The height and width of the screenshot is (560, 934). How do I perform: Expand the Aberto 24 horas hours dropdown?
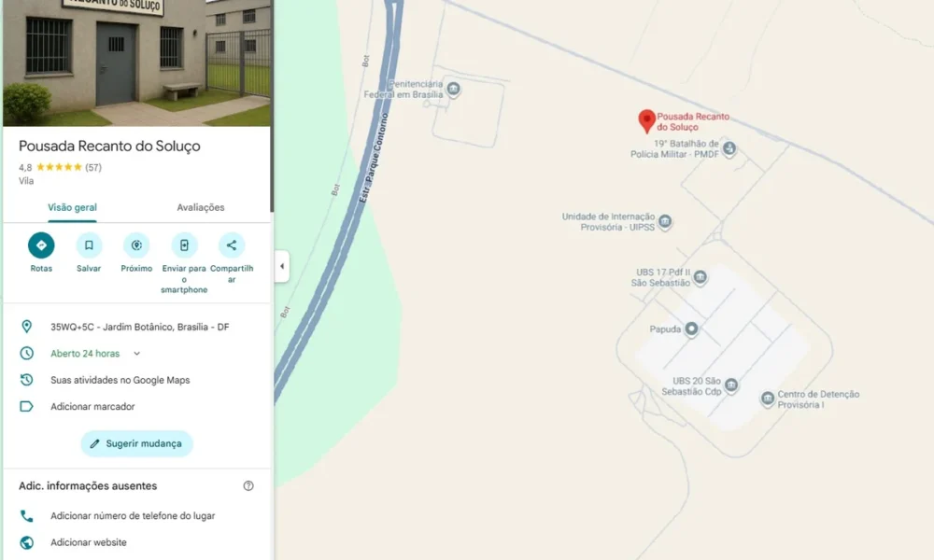pyautogui.click(x=137, y=354)
